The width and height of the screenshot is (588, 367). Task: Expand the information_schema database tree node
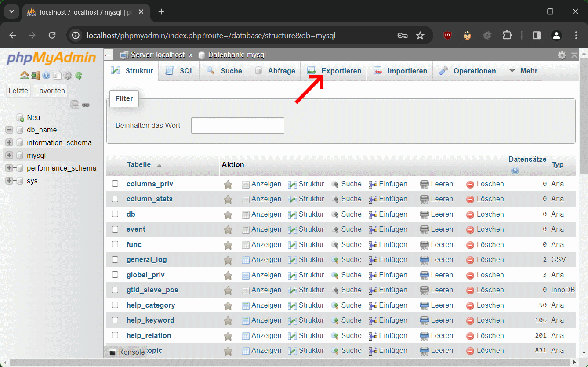tap(9, 142)
